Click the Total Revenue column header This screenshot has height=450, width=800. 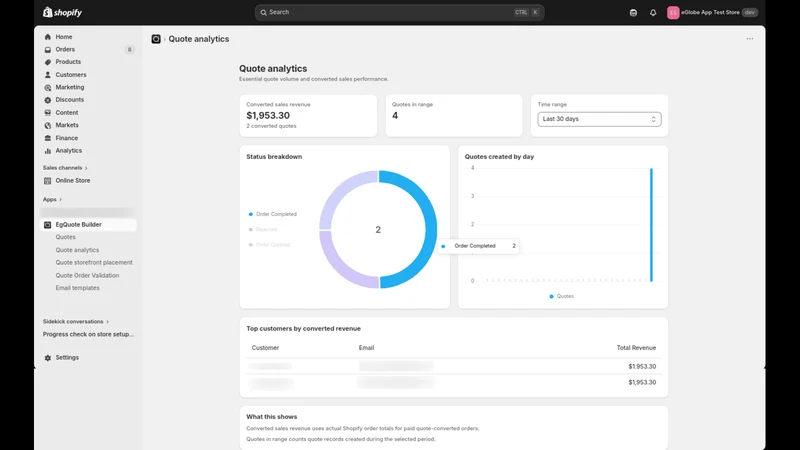click(x=636, y=348)
